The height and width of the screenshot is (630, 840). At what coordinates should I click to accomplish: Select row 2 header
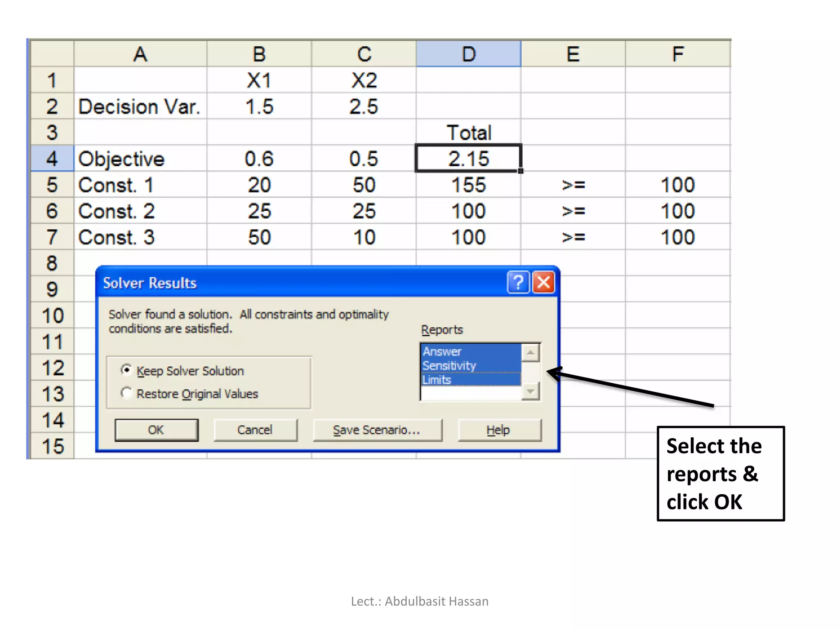pos(52,106)
